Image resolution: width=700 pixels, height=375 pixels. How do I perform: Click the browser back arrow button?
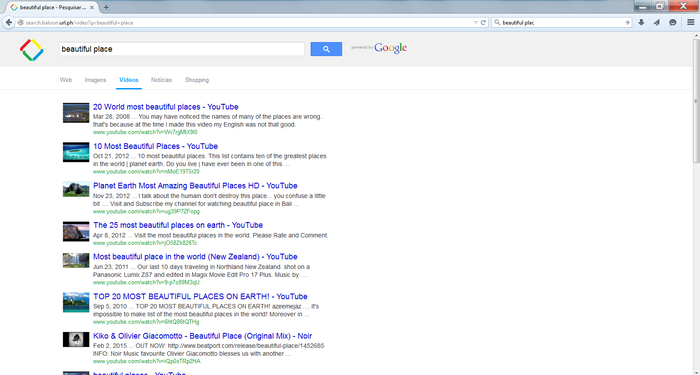coord(8,22)
